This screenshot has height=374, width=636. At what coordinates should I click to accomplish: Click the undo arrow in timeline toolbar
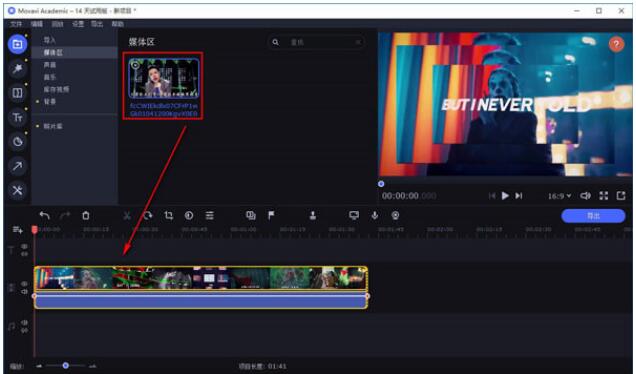tap(45, 215)
